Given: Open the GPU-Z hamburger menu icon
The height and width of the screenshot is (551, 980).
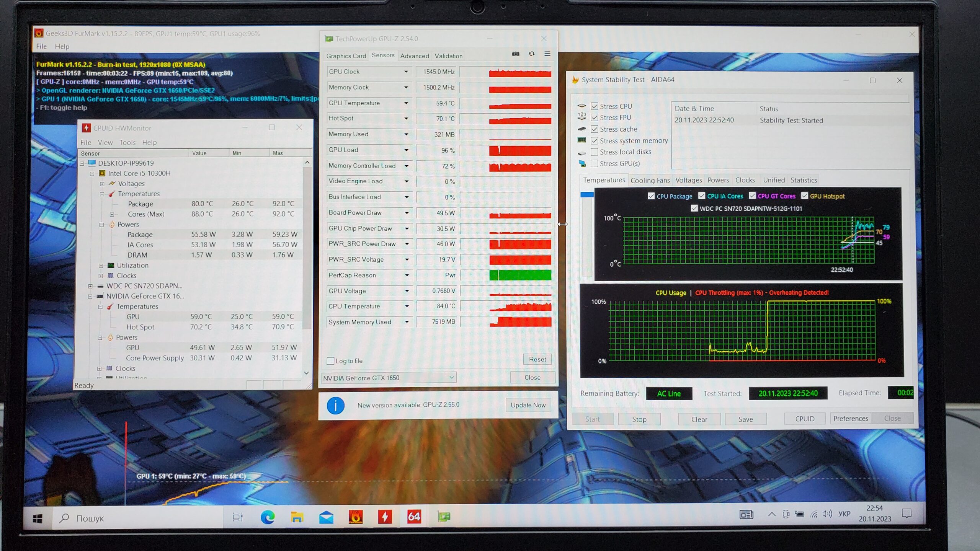Looking at the screenshot, I should click(x=547, y=54).
